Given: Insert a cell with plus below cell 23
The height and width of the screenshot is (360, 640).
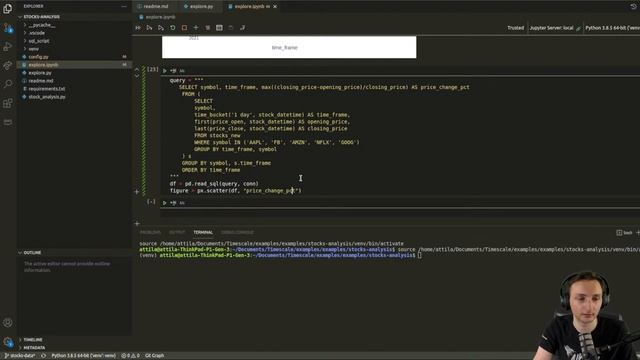Looking at the screenshot, I should coord(137,191).
